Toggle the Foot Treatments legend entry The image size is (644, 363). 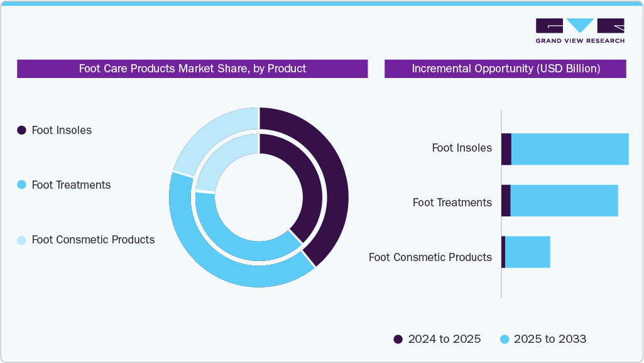pyautogui.click(x=71, y=185)
